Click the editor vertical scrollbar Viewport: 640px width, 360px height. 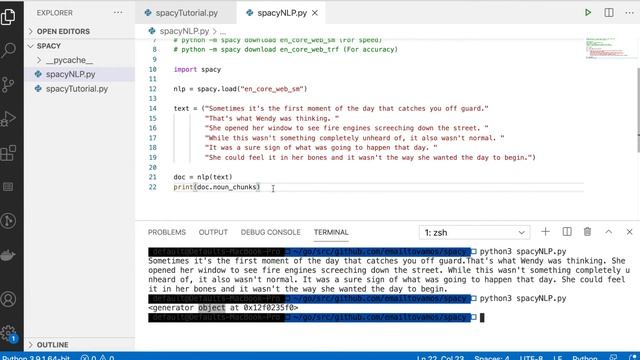pos(638,110)
